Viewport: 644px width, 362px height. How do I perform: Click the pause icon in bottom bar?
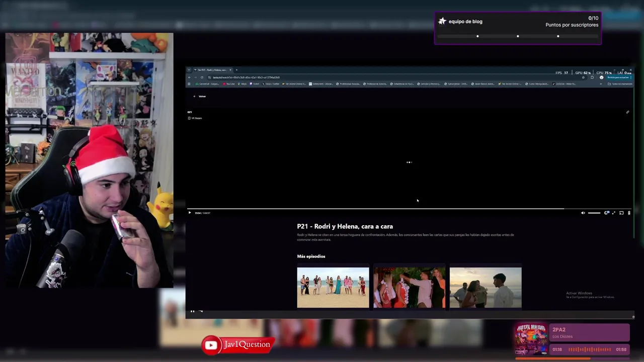pyautogui.click(x=192, y=311)
